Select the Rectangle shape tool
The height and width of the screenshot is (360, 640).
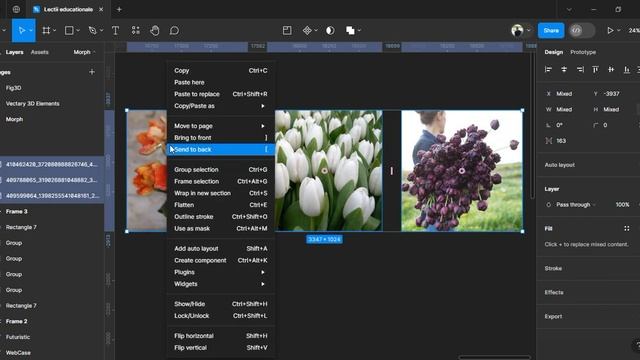69,31
